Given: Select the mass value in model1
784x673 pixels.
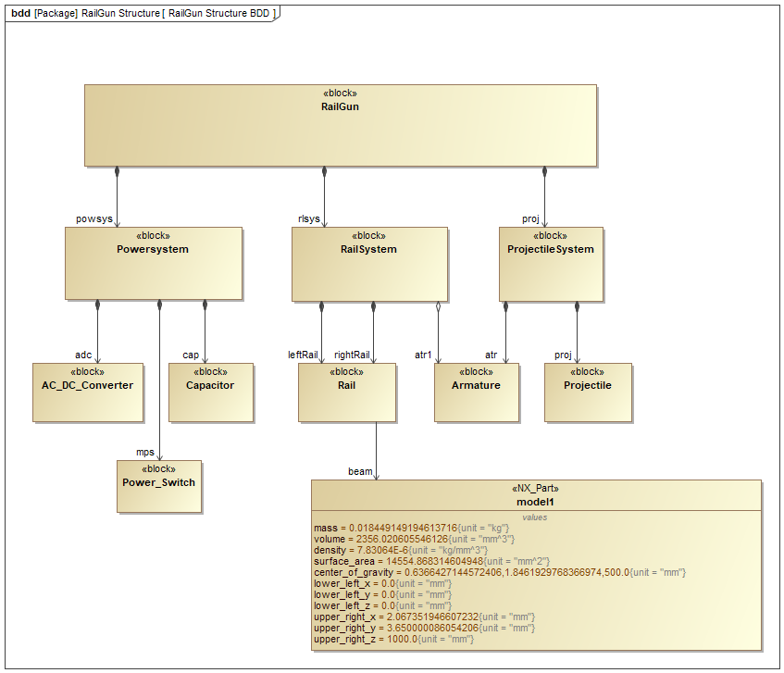Looking at the screenshot, I should click(x=412, y=528).
